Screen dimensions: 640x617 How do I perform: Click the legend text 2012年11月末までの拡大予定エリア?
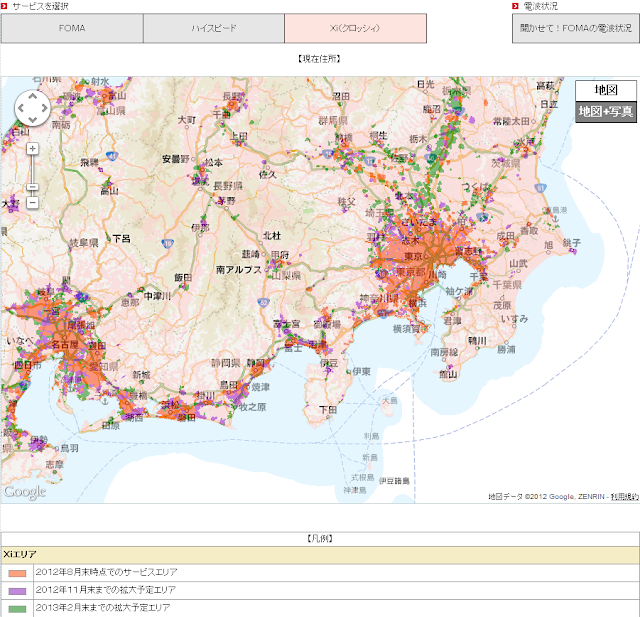pos(105,590)
